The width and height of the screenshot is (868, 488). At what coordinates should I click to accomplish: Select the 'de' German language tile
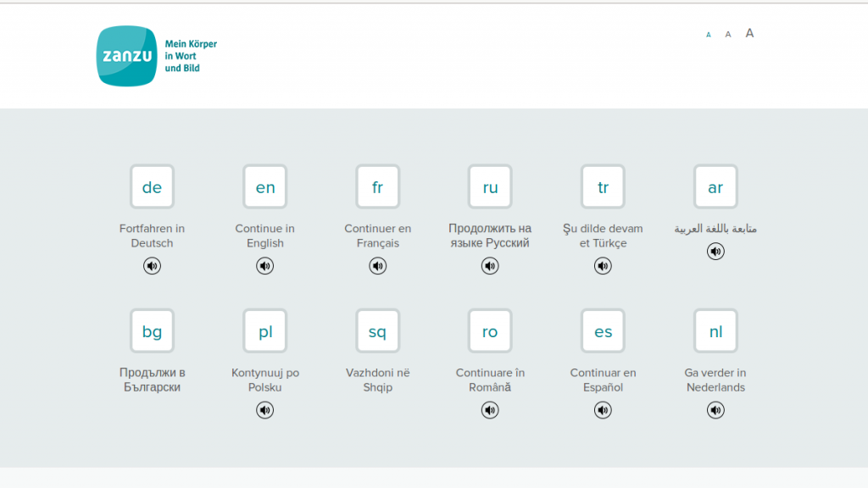pyautogui.click(x=152, y=187)
